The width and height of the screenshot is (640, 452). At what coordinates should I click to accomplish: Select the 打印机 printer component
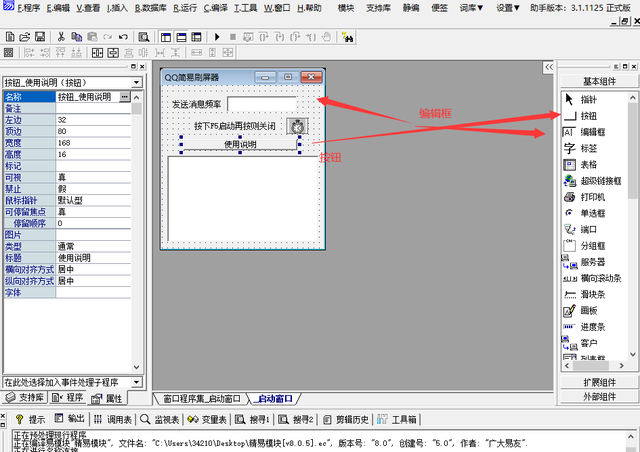[595, 197]
